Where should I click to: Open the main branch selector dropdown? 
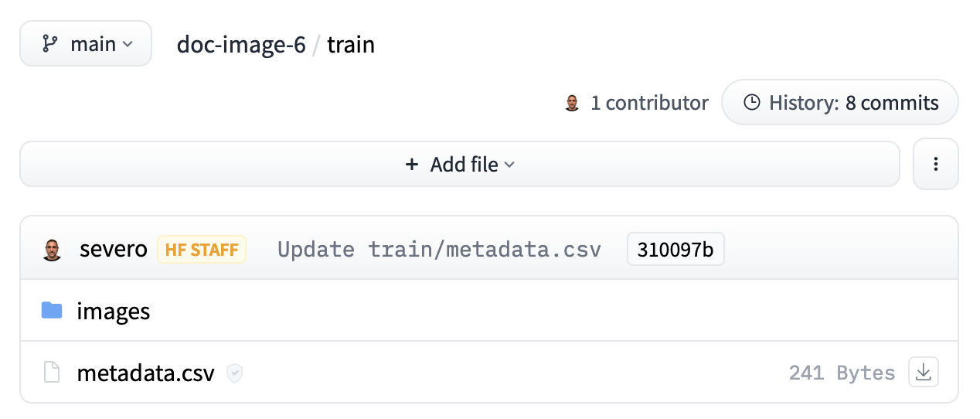pyautogui.click(x=86, y=44)
